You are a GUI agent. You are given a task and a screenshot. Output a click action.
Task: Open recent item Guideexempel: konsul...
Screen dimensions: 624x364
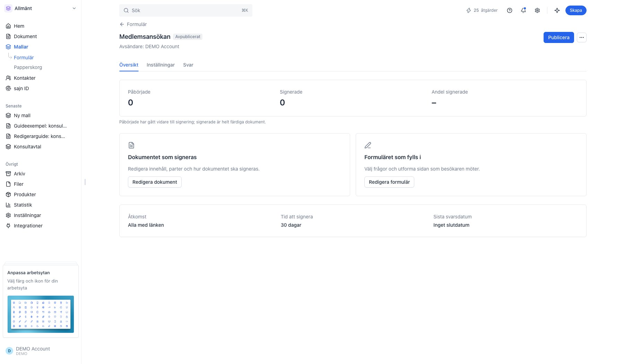[x=41, y=126]
